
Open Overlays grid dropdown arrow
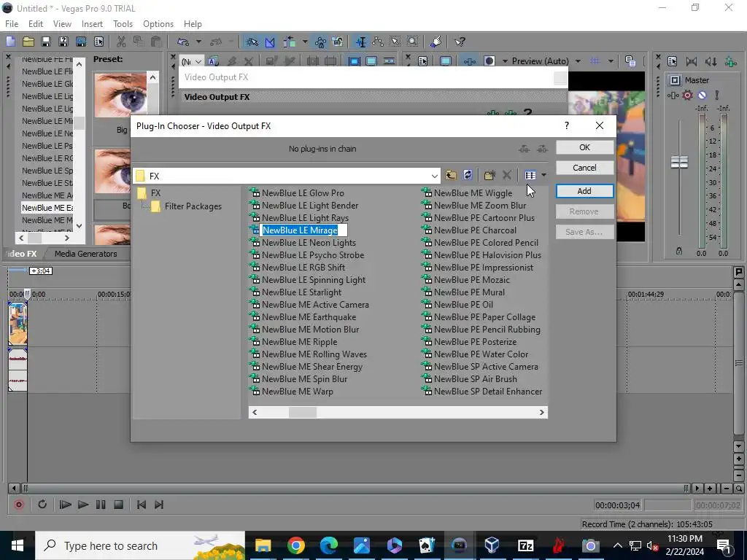[611, 61]
